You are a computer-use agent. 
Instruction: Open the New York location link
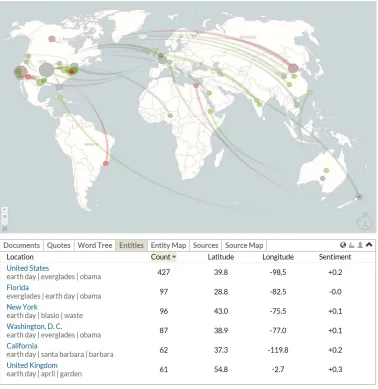point(22,307)
